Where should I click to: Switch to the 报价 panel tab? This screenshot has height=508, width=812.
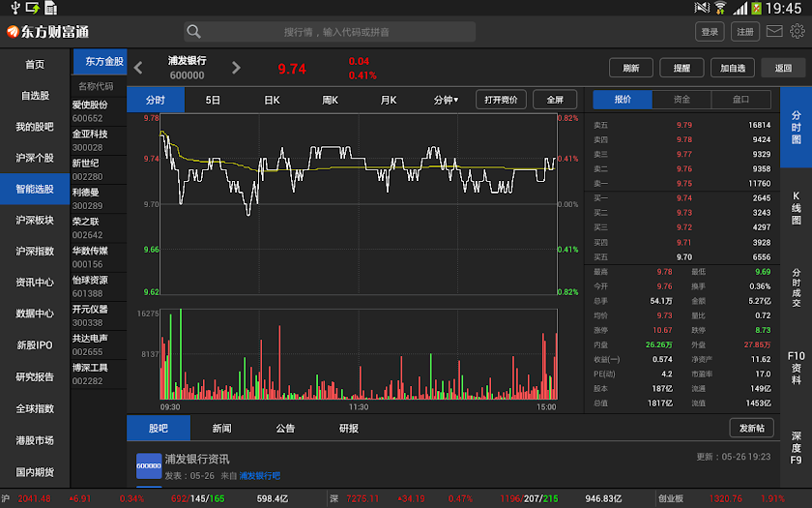[623, 100]
